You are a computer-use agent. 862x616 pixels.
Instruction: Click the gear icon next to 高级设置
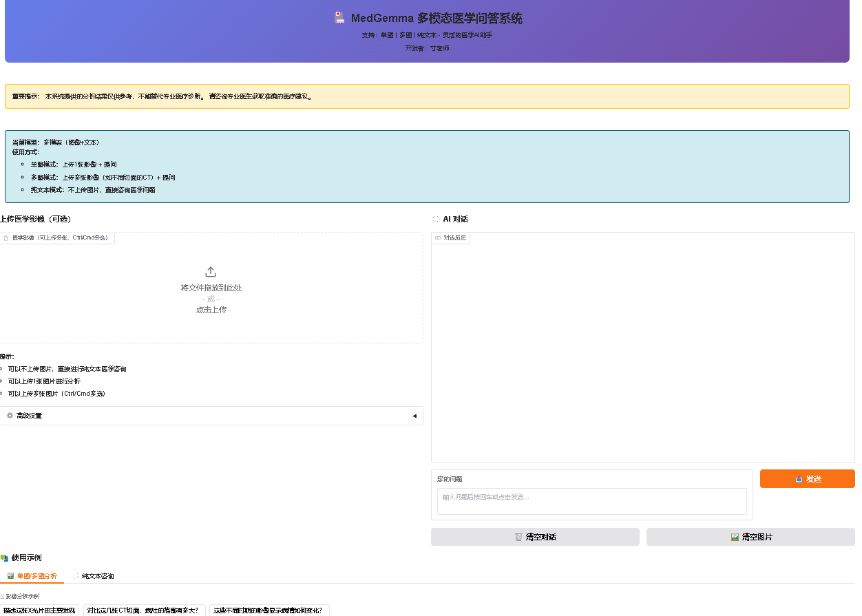(10, 416)
